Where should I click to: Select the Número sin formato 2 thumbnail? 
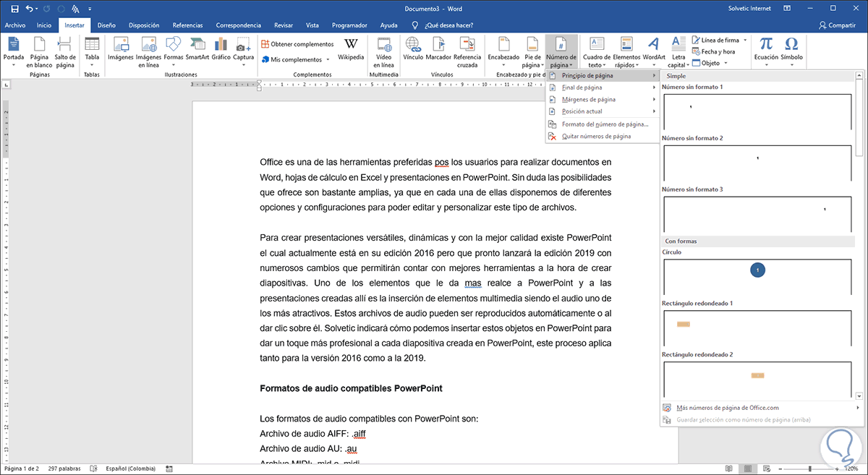tap(757, 163)
